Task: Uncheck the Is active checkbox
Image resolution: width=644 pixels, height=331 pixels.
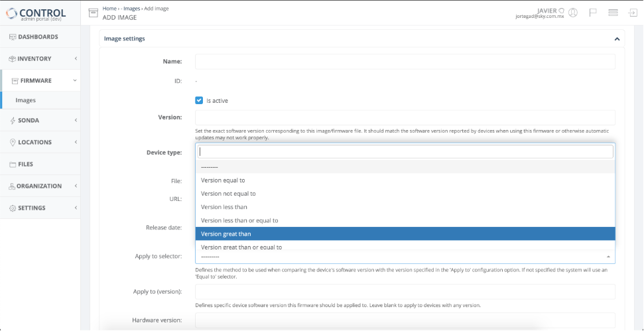Action: [199, 100]
